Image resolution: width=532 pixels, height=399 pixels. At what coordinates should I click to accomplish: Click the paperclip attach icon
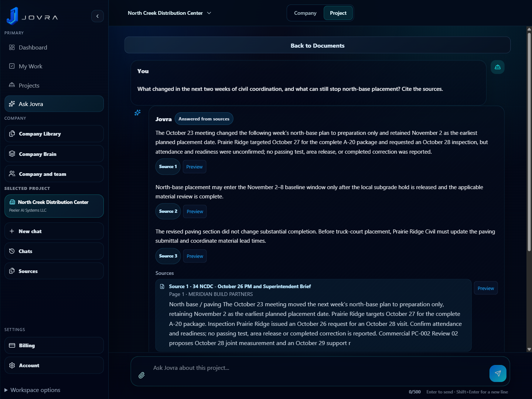coord(141,375)
